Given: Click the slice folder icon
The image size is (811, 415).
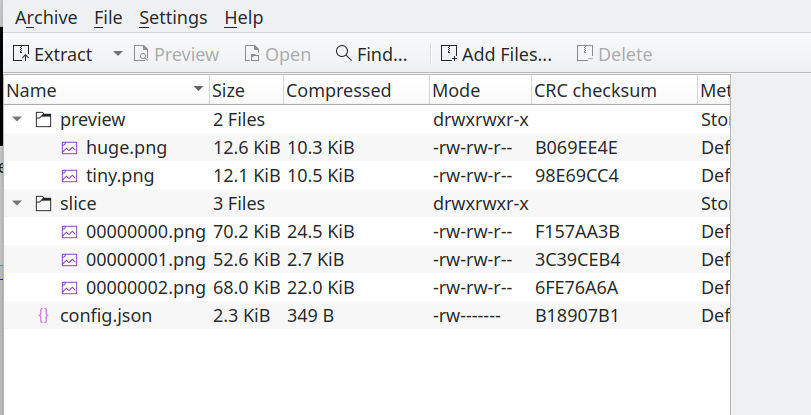Looking at the screenshot, I should (x=43, y=204).
